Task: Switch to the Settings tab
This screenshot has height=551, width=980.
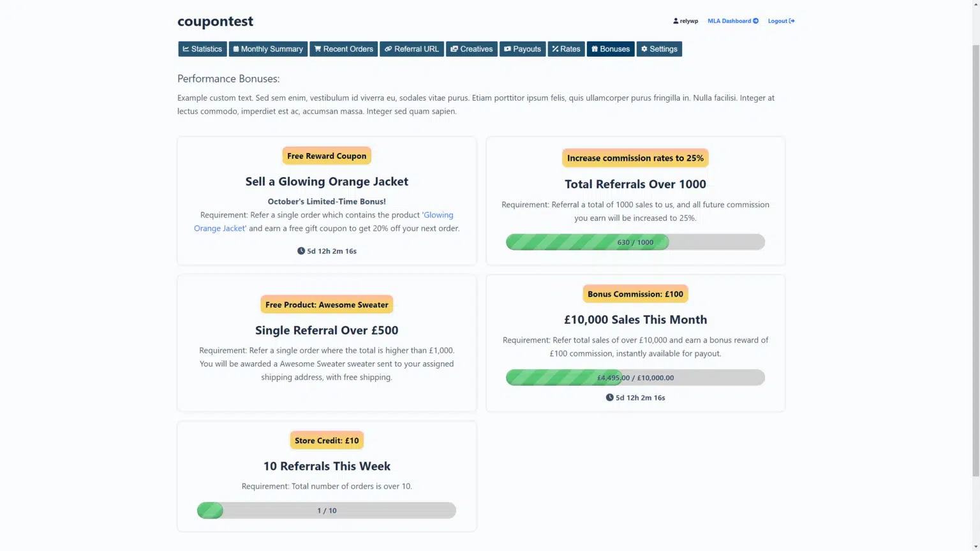Action: [x=659, y=49]
